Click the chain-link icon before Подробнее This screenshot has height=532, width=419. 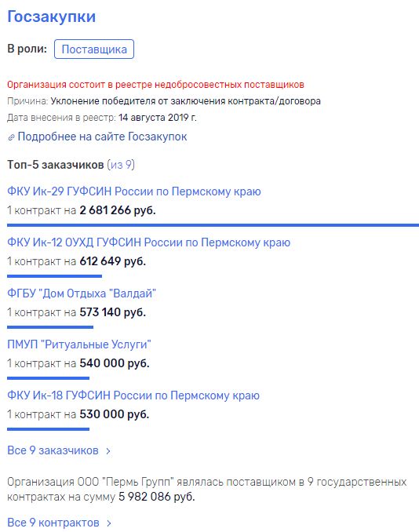coord(11,137)
